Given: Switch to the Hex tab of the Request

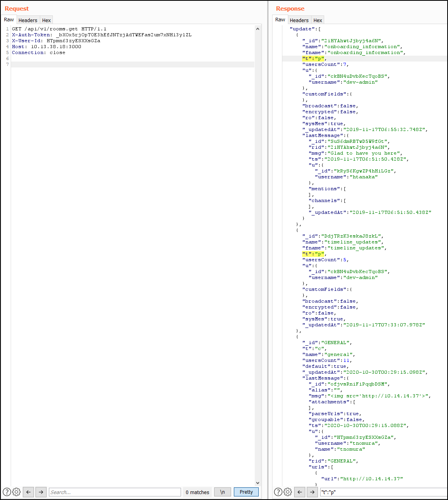Looking at the screenshot, I should point(46,20).
